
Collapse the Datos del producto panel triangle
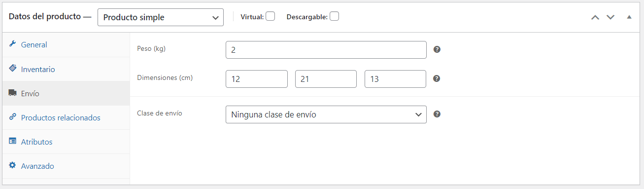[x=629, y=17]
